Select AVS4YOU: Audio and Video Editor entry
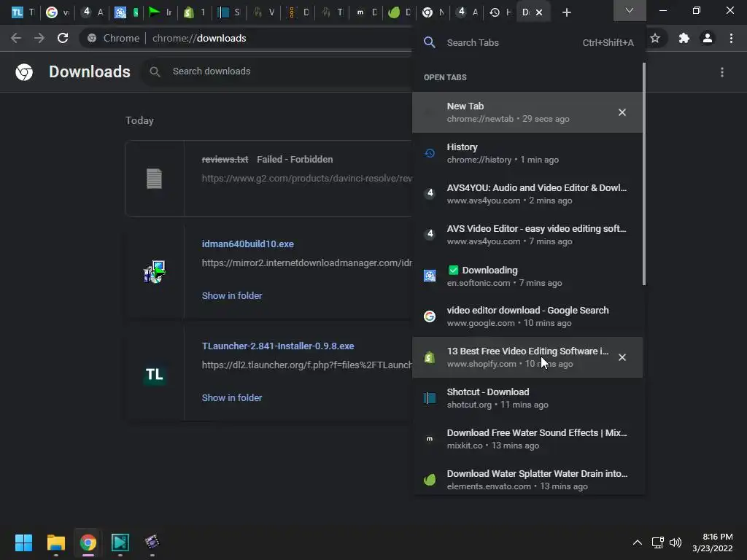The width and height of the screenshot is (747, 560). point(527,194)
